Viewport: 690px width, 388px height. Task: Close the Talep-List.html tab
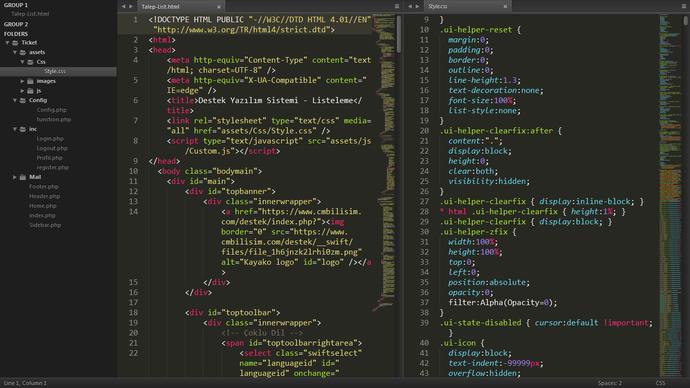coord(219,7)
